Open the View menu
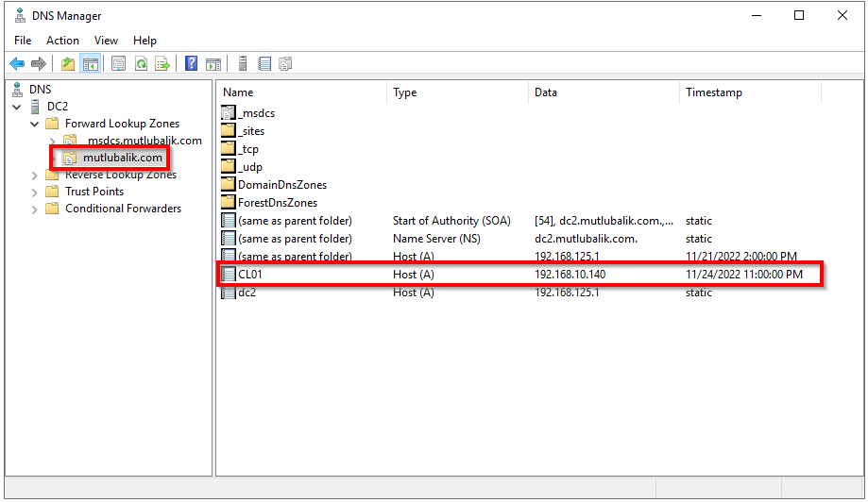Screen dimensions: 868x502 point(106,41)
